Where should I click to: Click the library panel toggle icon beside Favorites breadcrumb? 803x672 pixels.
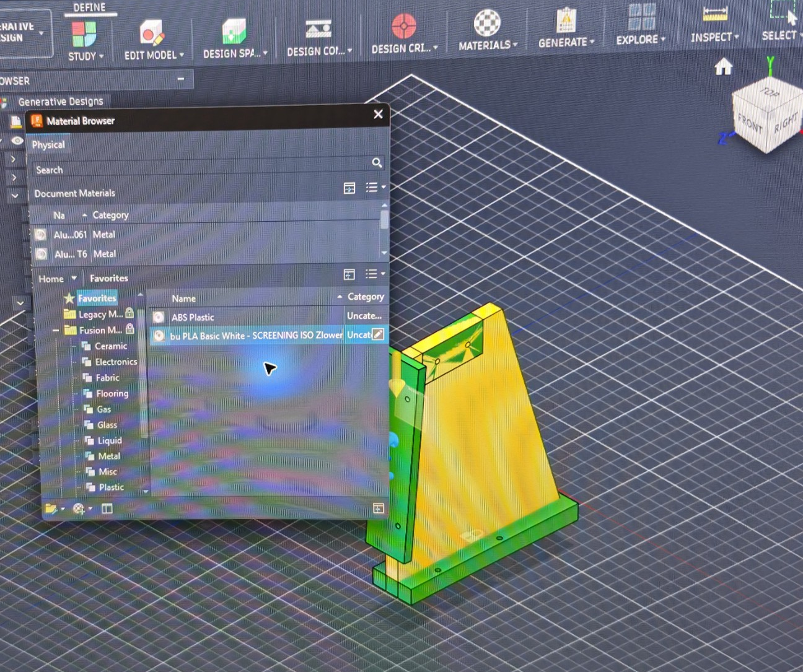point(349,274)
